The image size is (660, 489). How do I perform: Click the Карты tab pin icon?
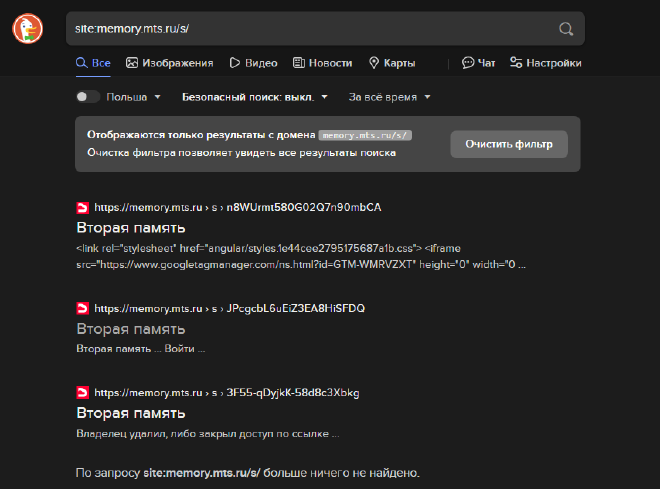click(x=374, y=63)
